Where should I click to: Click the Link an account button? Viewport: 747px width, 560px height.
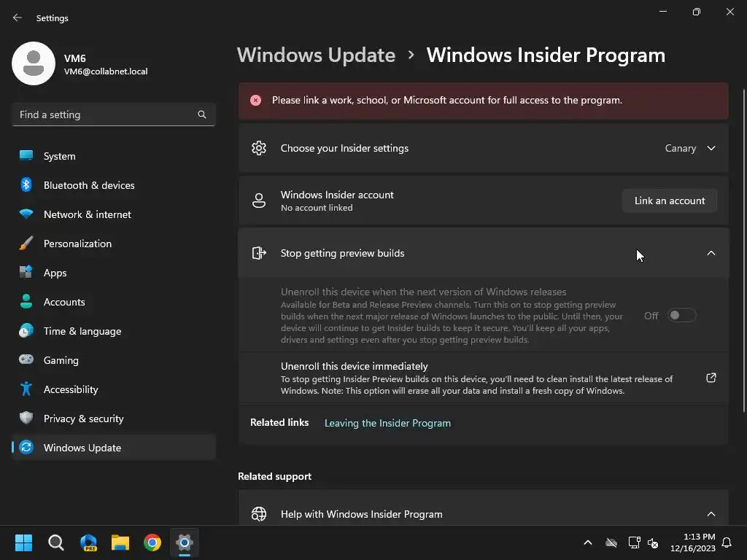pos(670,201)
